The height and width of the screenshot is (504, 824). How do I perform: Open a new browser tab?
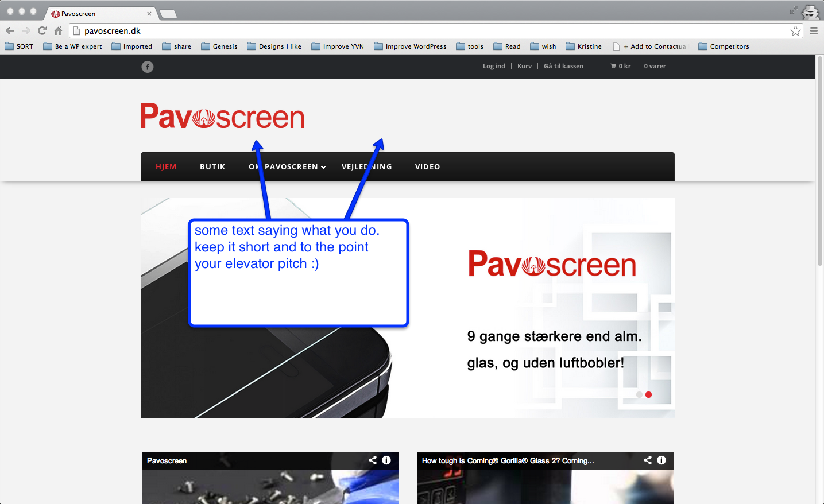pyautogui.click(x=168, y=14)
